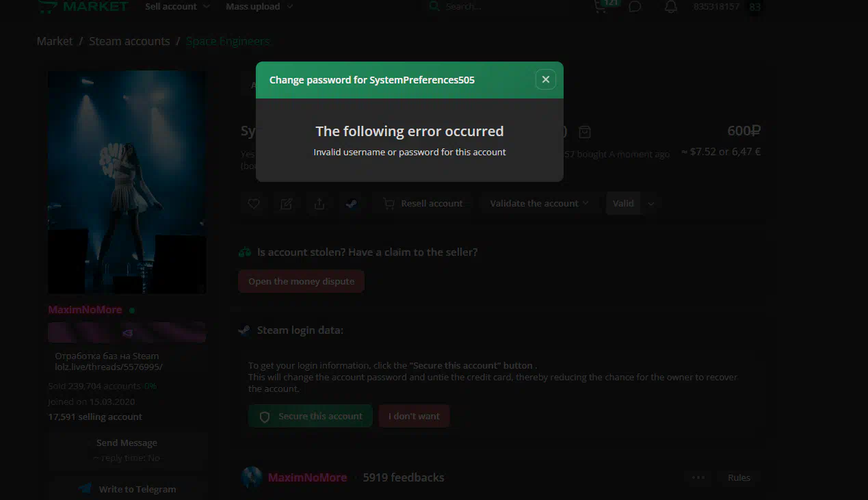Click the MARKET logo
The image size is (868, 500).
[x=83, y=7]
